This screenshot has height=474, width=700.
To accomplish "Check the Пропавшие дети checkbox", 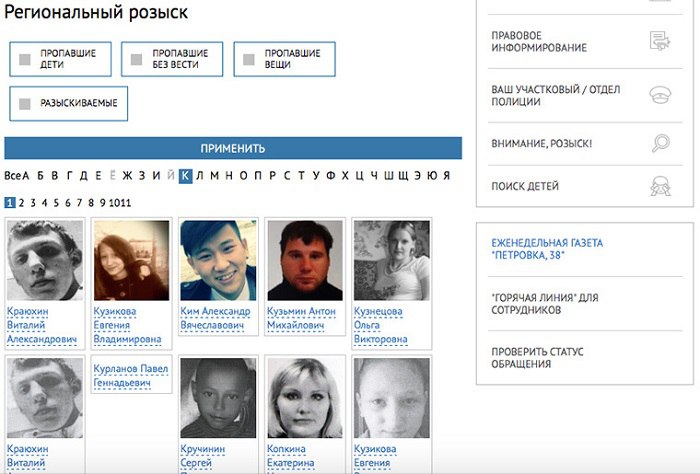I will click(25, 59).
